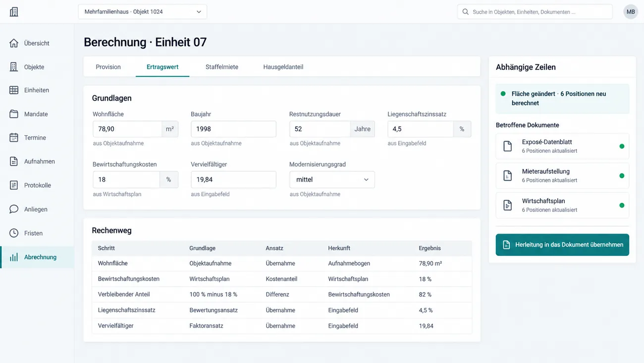Open the Wirtschaftsplan document card
The height and width of the screenshot is (363, 644).
coord(562,205)
